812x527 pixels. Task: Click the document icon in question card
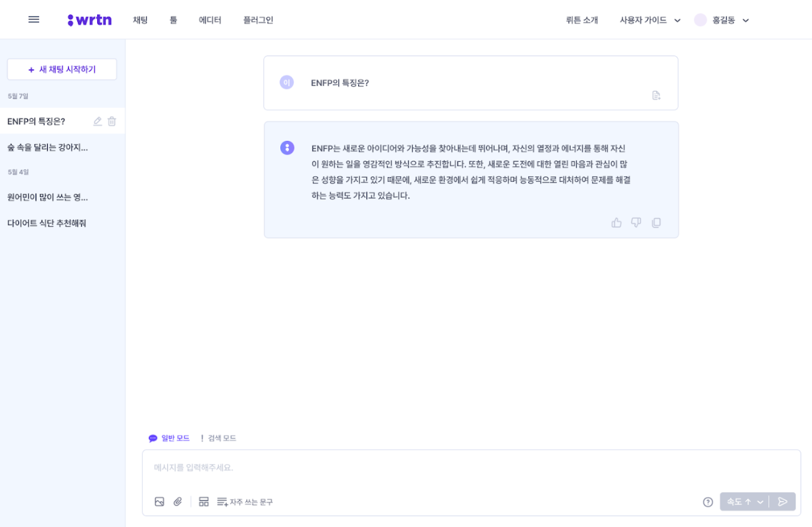tap(656, 95)
